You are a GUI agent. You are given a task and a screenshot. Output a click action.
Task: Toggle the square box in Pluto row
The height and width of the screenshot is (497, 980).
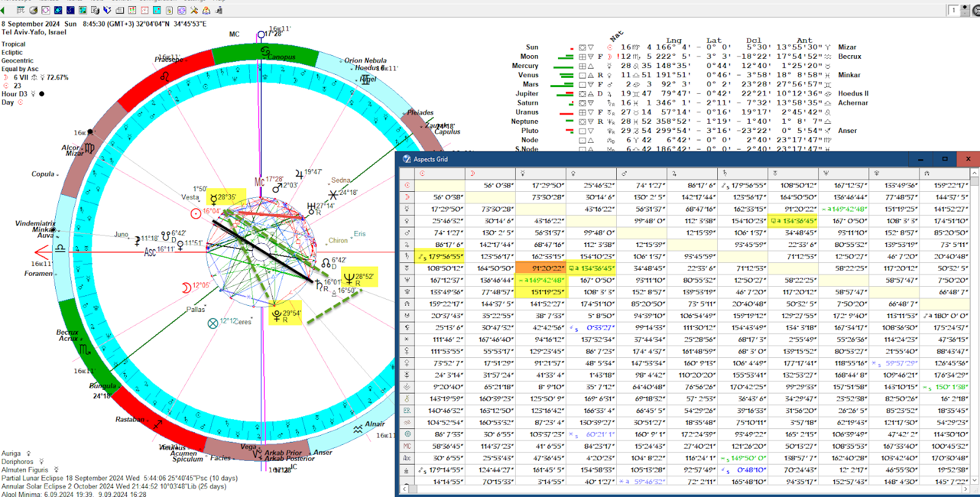point(582,131)
